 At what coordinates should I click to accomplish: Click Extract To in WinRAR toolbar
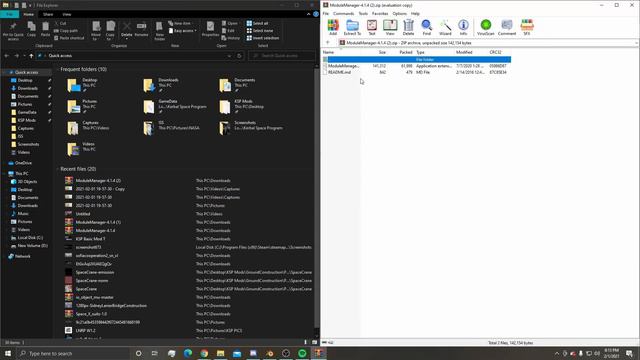pos(352,27)
